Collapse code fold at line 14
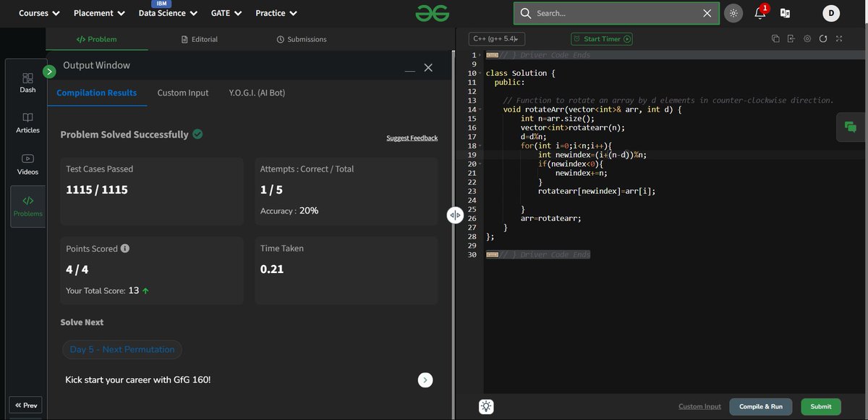This screenshot has height=420, width=868. [479, 110]
